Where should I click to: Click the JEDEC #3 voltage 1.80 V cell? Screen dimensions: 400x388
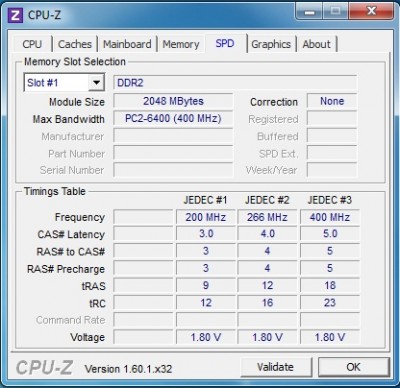[330, 337]
